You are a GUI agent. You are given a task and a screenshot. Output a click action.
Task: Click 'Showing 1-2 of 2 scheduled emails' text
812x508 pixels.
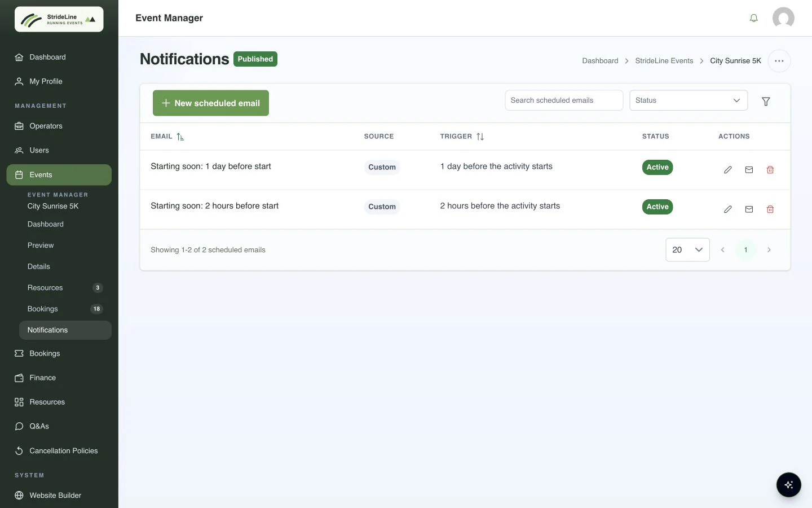[x=208, y=250]
